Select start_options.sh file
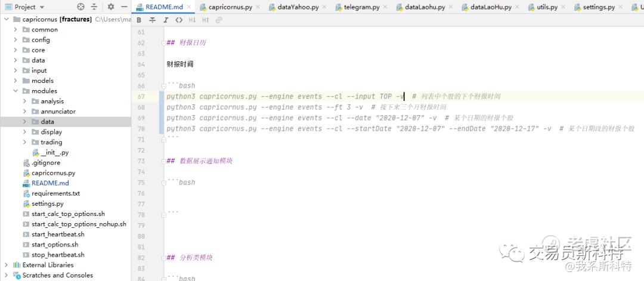 point(55,245)
